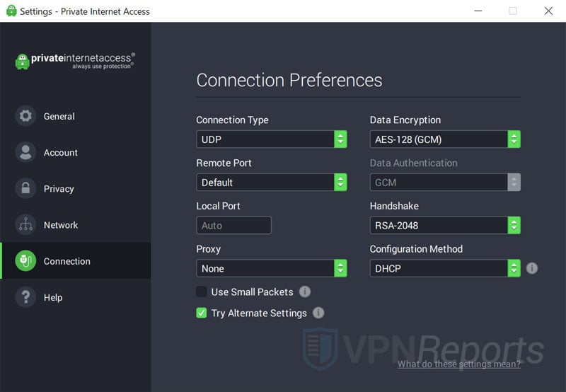This screenshot has width=566, height=392.
Task: Click the General gear icon
Action: pos(25,116)
